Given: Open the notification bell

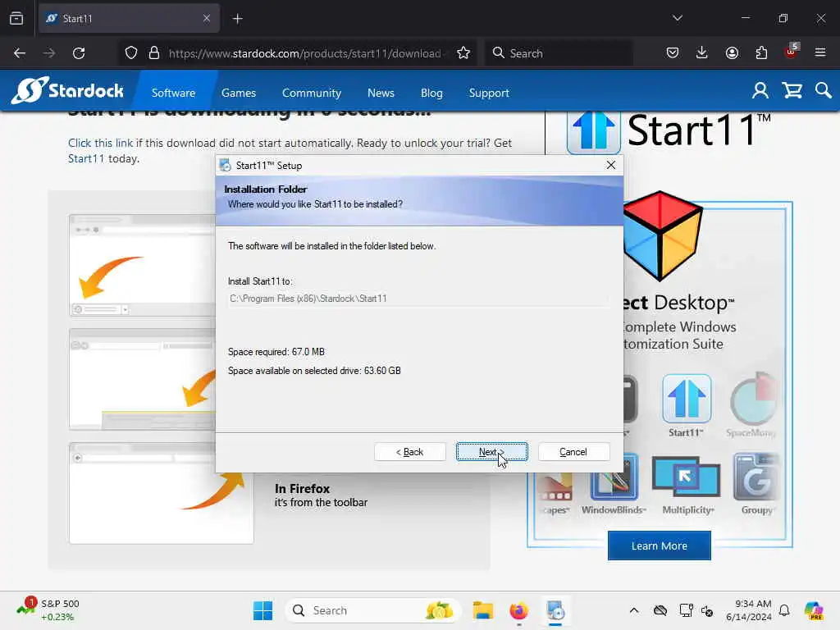Looking at the screenshot, I should [784, 610].
